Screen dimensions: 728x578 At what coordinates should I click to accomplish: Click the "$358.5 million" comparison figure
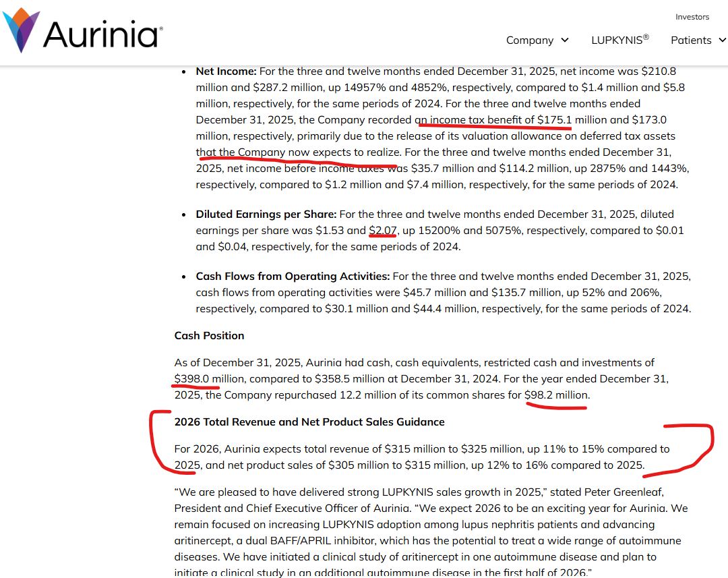(x=350, y=378)
